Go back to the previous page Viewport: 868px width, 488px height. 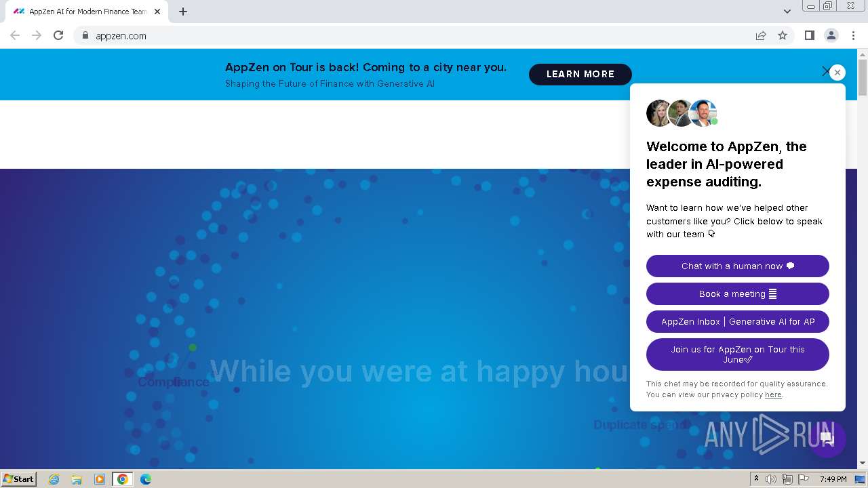[x=15, y=35]
